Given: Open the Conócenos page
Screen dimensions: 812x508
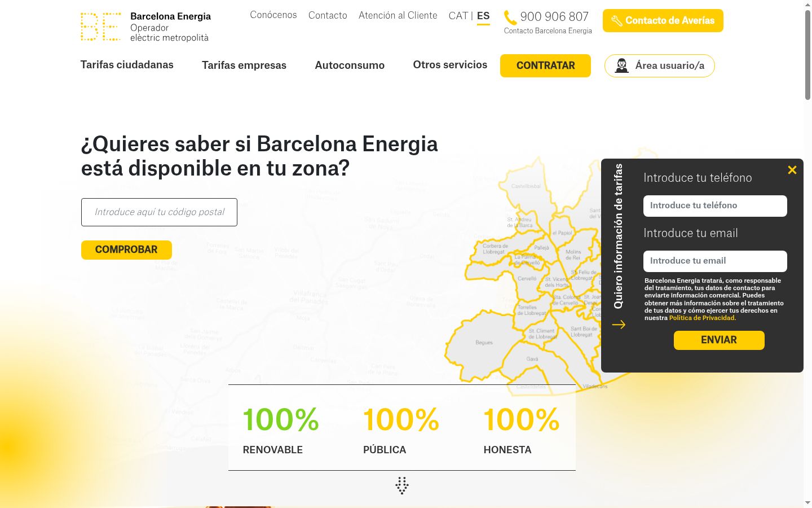Looking at the screenshot, I should pos(273,15).
